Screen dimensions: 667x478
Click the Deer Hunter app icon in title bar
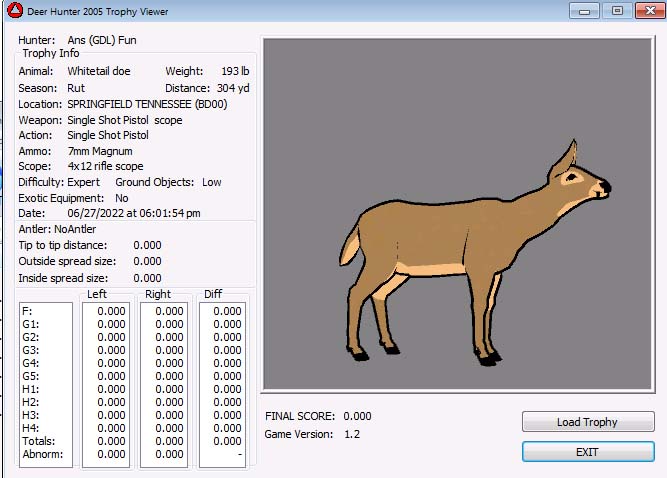15,11
